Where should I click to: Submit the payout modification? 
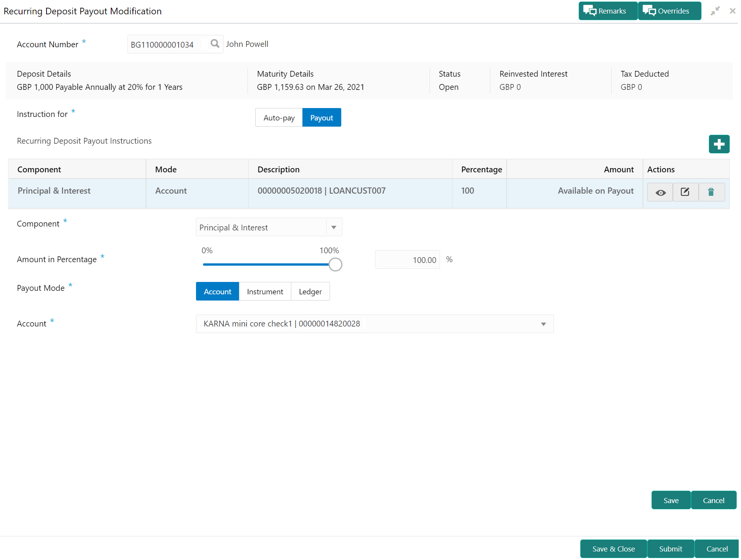671,549
